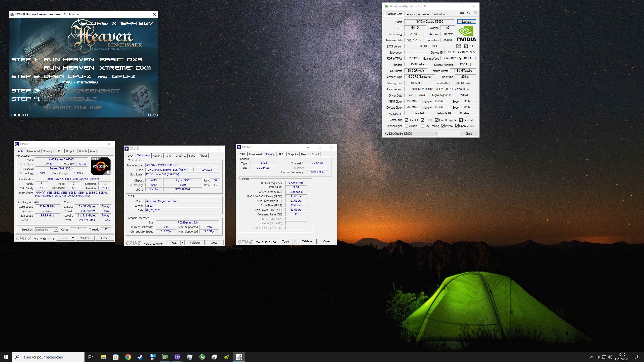
Task: Click the 3674.59 MHz Core Speed value
Action: (47, 206)
